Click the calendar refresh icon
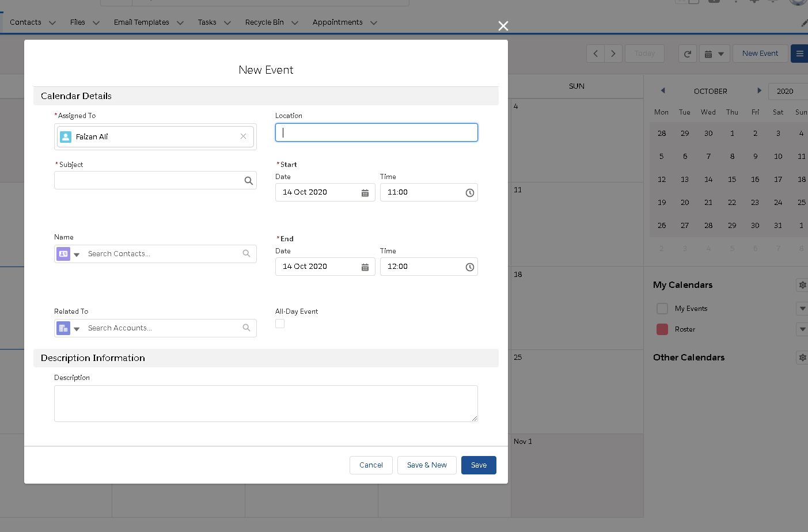 click(687, 54)
